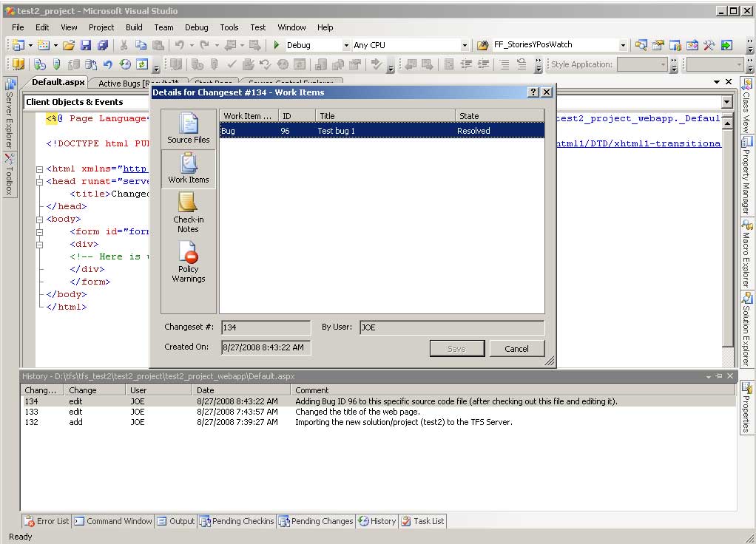Expand the Server Explorer side panel

pos(10,115)
